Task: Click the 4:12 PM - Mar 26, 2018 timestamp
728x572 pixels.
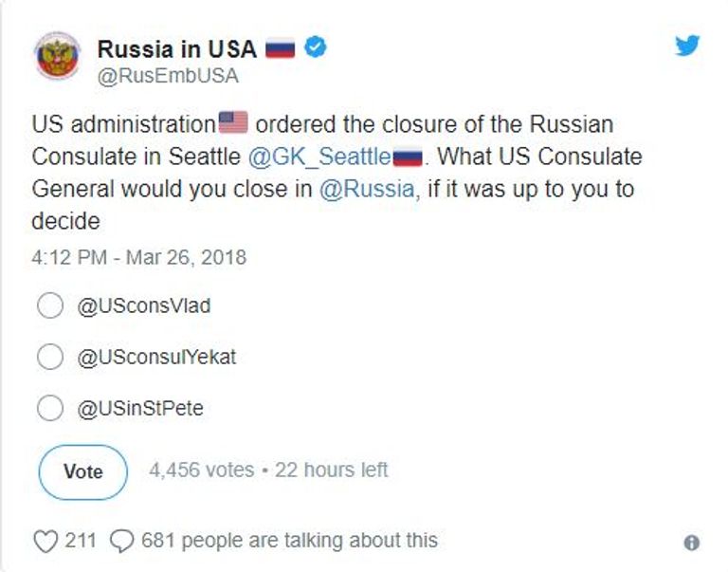Action: coord(138,257)
